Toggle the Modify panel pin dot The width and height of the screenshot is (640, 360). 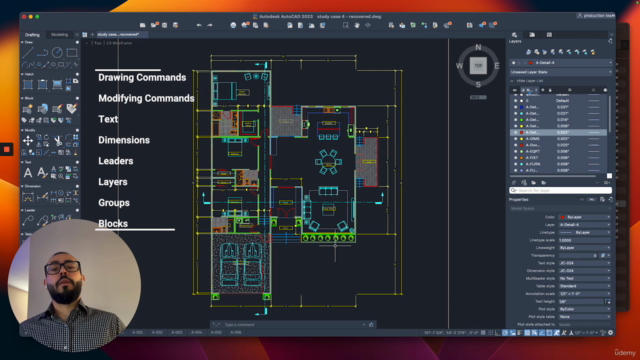coord(77,130)
